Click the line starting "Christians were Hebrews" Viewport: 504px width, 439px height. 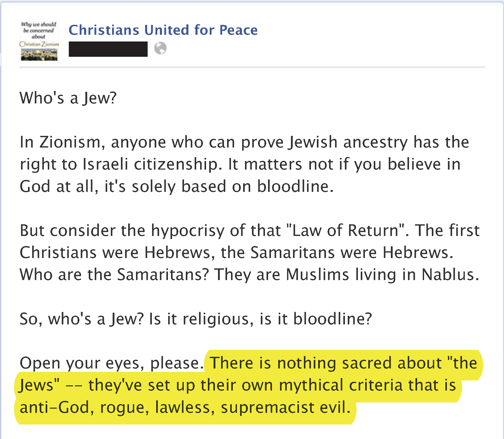pos(237,252)
